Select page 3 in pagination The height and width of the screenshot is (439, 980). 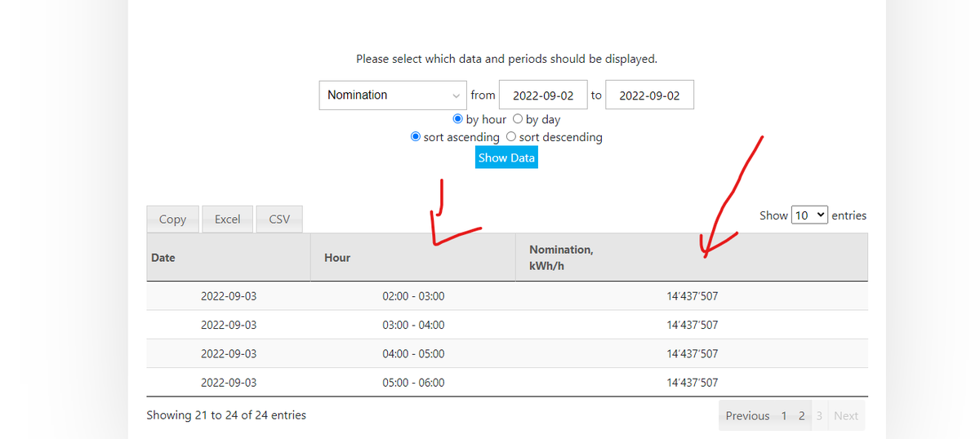820,416
